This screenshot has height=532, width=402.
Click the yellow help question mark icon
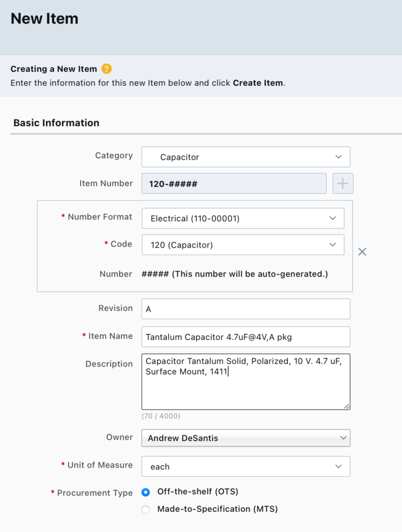[107, 69]
